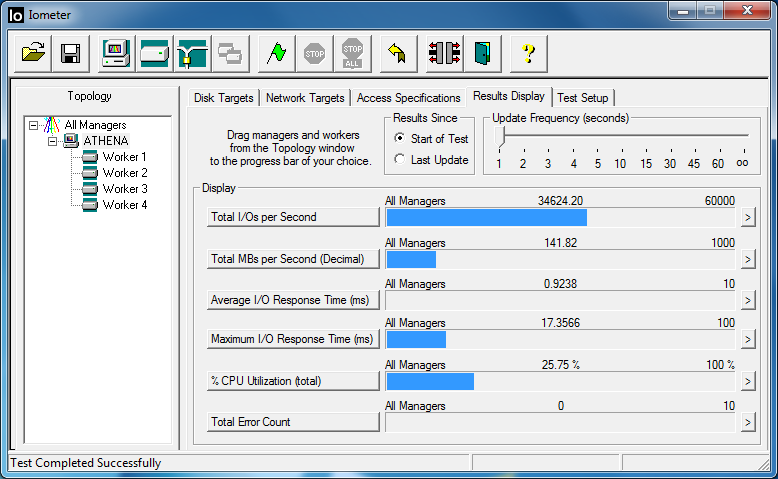778x479 pixels.
Task: Click the Update Frequency slider thumb
Action: (500, 137)
